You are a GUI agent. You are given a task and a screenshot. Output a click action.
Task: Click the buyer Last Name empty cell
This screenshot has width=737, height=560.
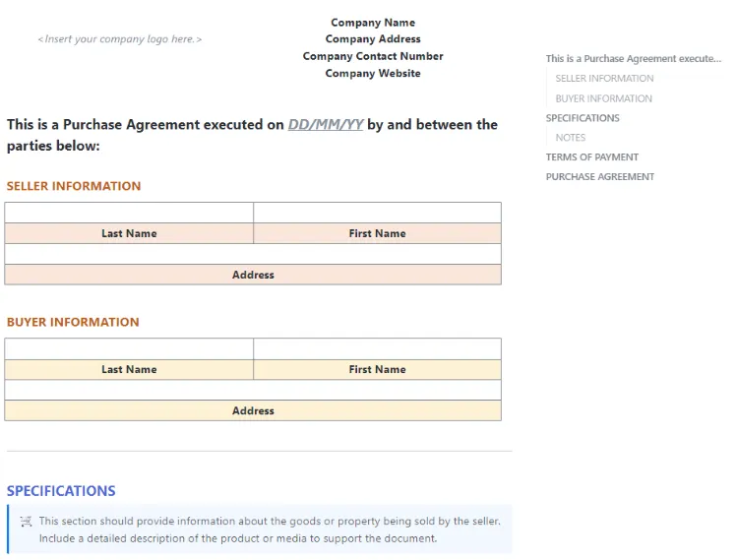click(129, 348)
